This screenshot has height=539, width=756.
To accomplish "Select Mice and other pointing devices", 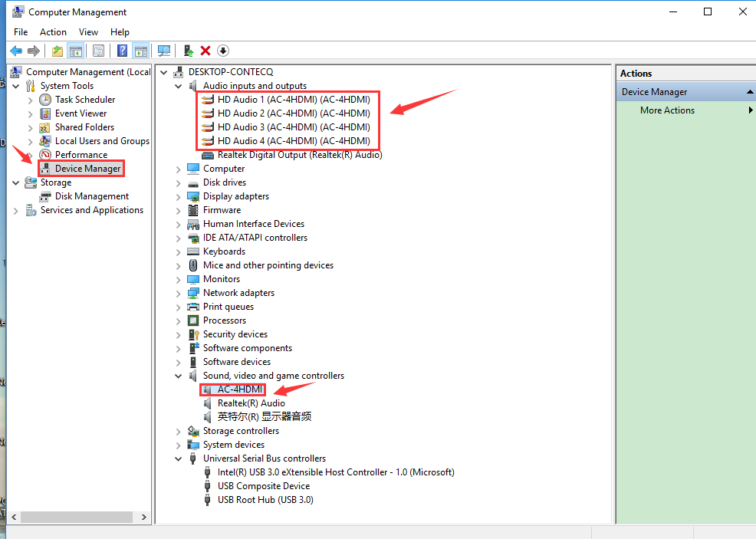I will (268, 265).
